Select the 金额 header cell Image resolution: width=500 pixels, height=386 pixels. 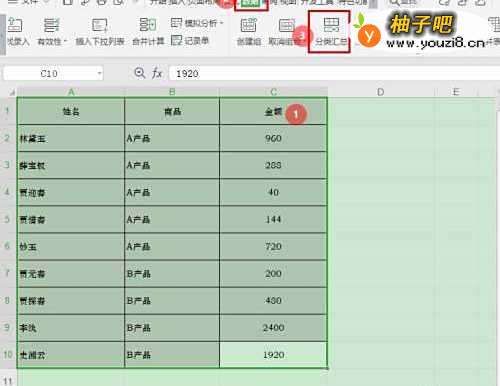273,111
